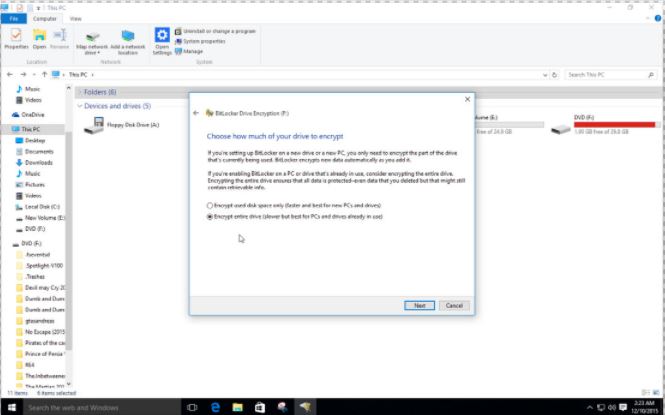Expand the address bar history dropdown

pos(545,75)
